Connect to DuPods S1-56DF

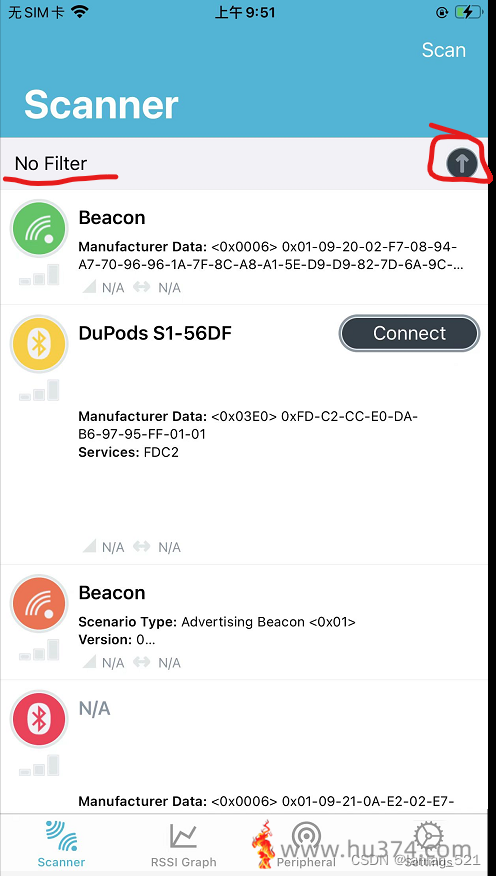pyautogui.click(x=409, y=334)
